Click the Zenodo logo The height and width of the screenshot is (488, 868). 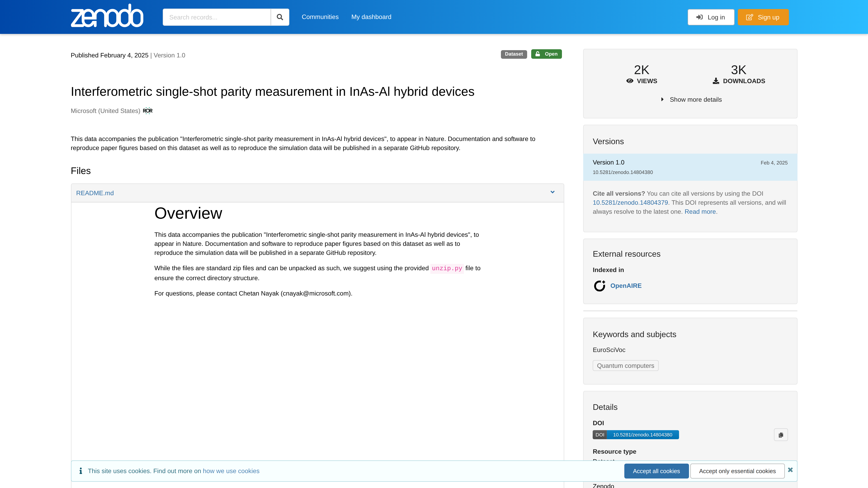point(107,16)
